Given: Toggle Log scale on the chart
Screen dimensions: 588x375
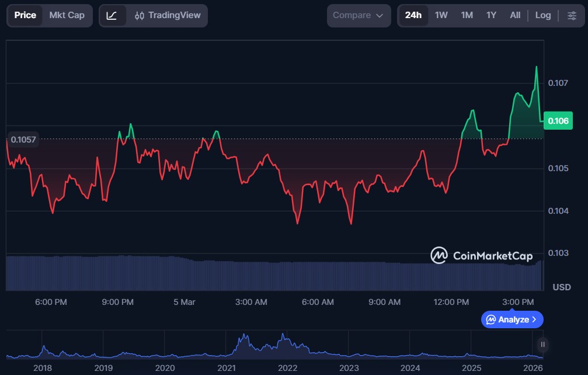Looking at the screenshot, I should coord(542,16).
